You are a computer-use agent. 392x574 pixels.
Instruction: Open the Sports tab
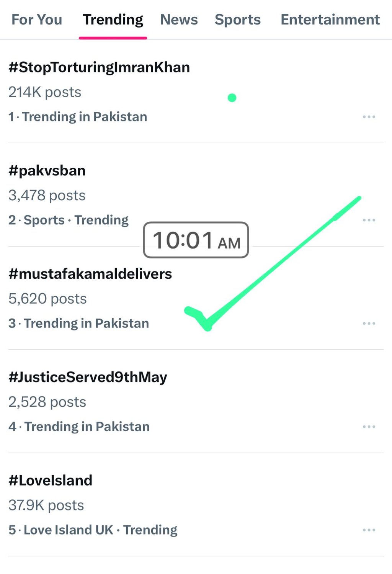[238, 20]
